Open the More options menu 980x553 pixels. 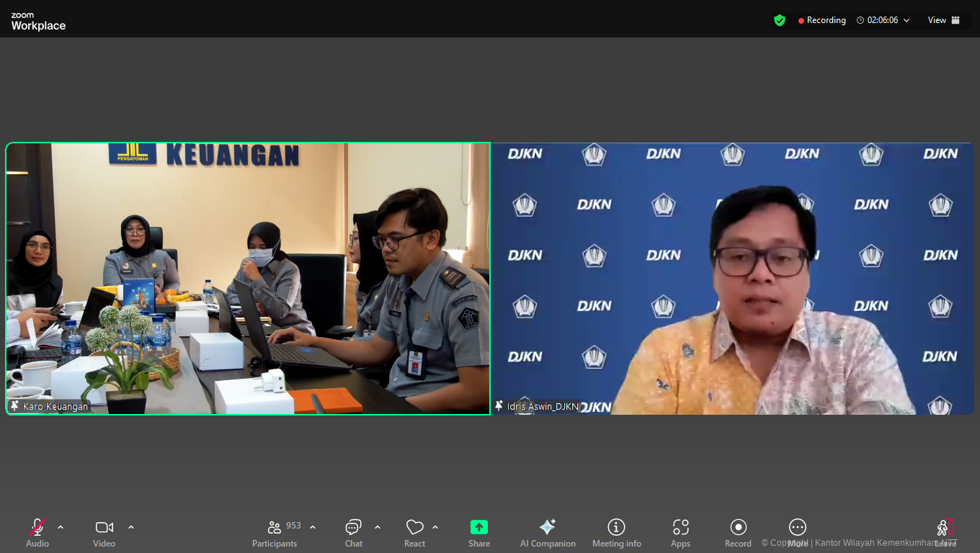click(x=797, y=528)
